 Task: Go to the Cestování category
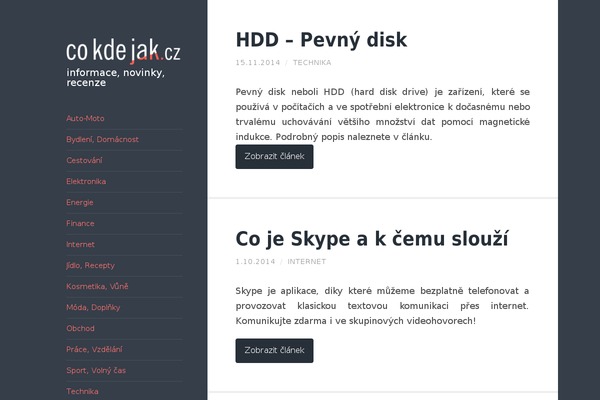coord(84,160)
